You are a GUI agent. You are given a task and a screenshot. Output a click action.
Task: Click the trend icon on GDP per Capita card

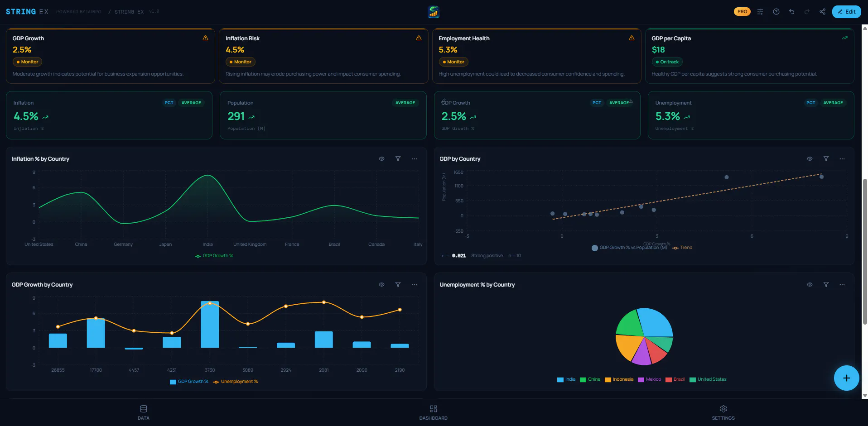[x=844, y=38]
